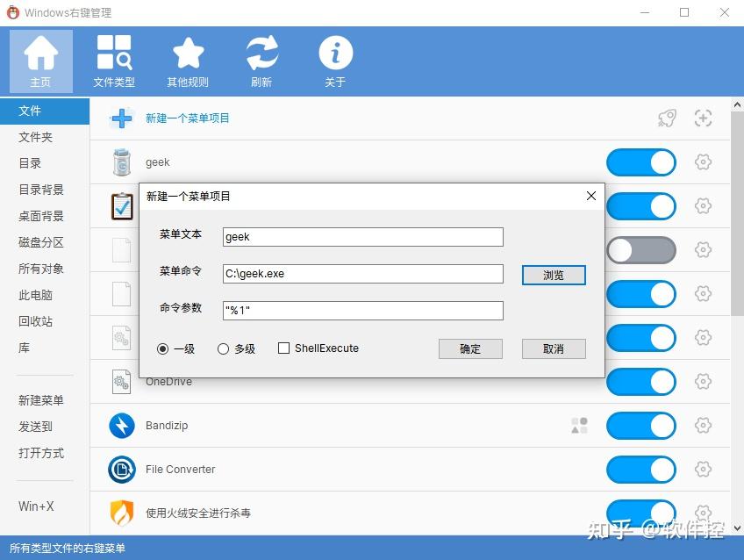Viewport: 744px width, 560px height.
Task: Click the 浏览 browse button
Action: coord(554,275)
